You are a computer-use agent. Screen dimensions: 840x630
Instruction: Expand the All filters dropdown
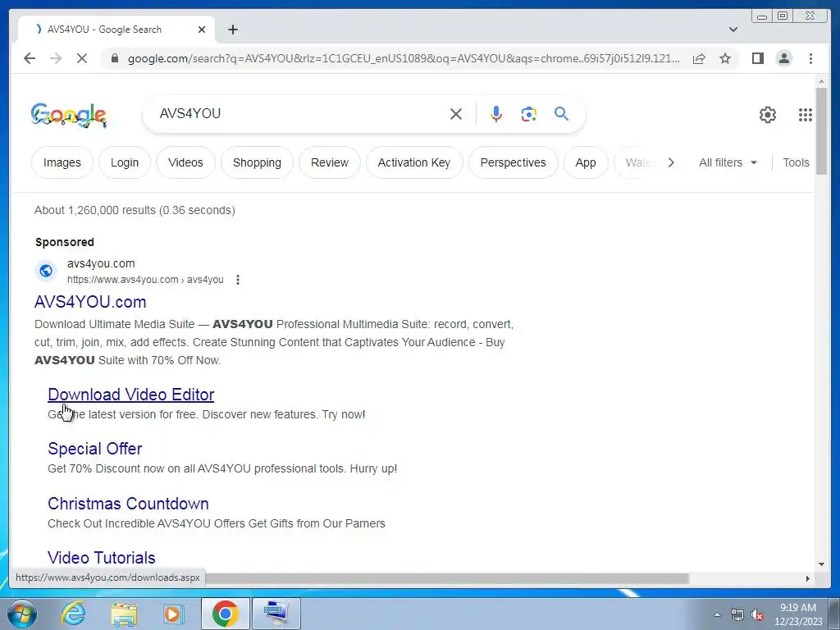[728, 162]
